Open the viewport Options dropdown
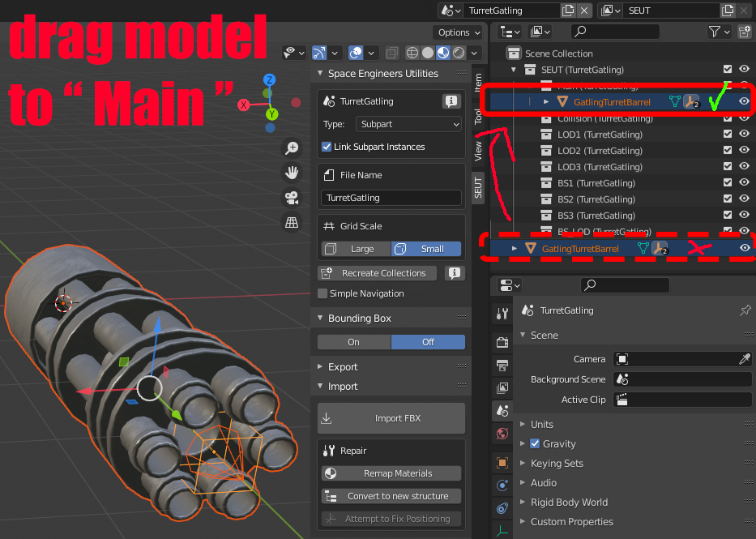756x539 pixels. [458, 32]
